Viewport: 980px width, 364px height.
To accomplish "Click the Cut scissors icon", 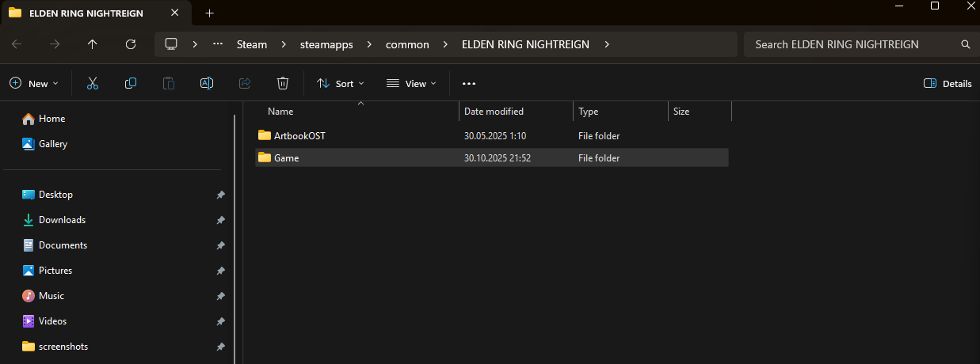I will (x=93, y=83).
